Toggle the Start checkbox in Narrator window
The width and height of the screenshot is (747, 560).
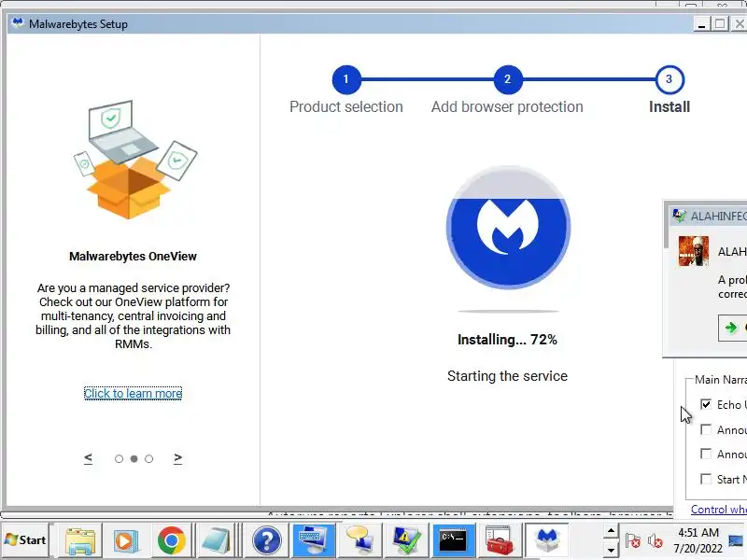click(x=706, y=479)
